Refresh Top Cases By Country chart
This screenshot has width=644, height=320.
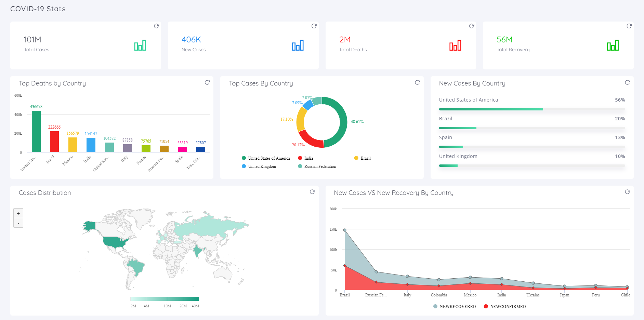(x=417, y=82)
